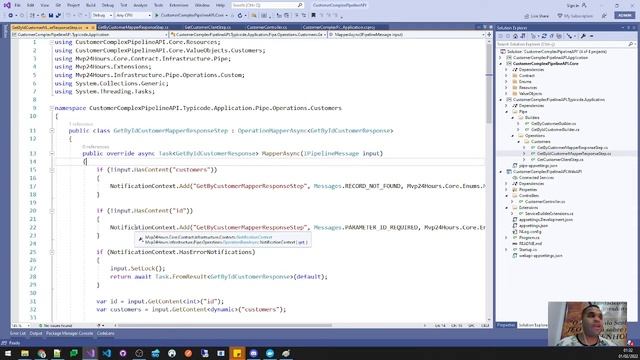This screenshot has height=360, width=640.
Task: Click Show All Files icon in Solution Explorer
Action: (559, 36)
